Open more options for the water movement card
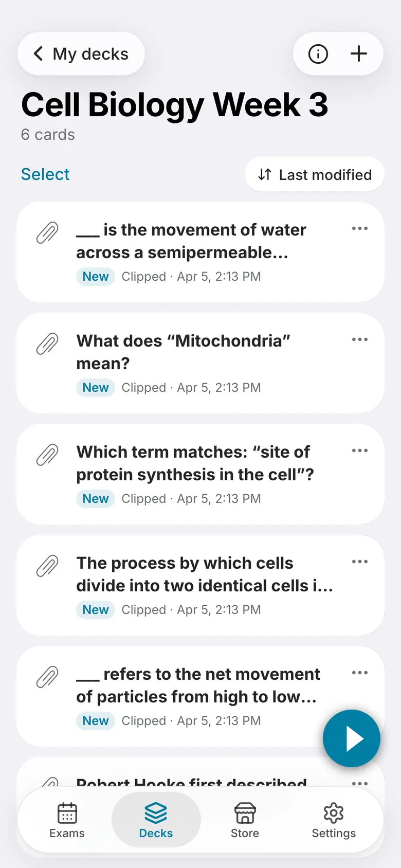Screen dimensions: 401x868 pos(360,228)
